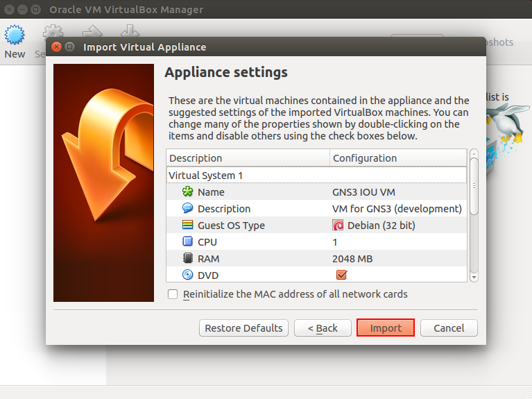Select the Name row label
This screenshot has height=399, width=532.
[x=211, y=192]
